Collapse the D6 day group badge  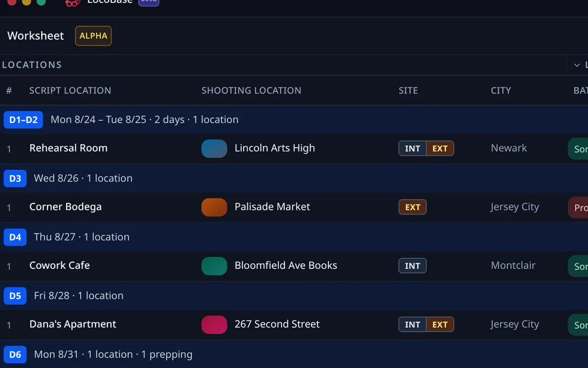click(15, 354)
